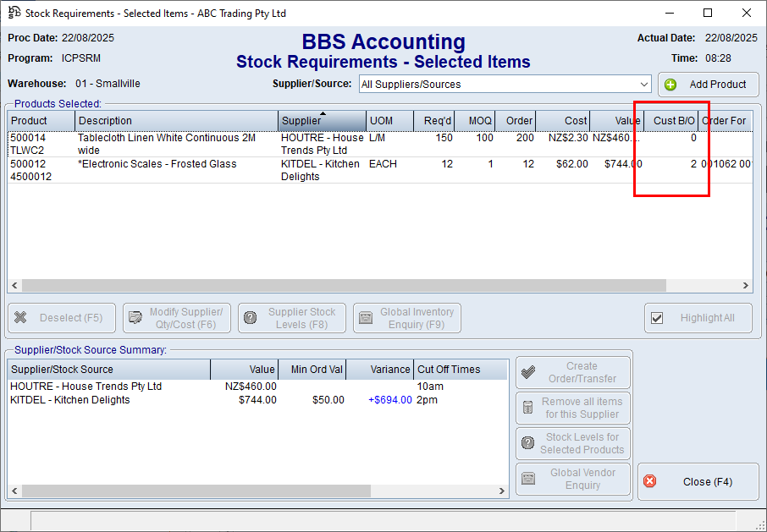
Task: Click the Deselect (F5) X icon
Action: 21,318
